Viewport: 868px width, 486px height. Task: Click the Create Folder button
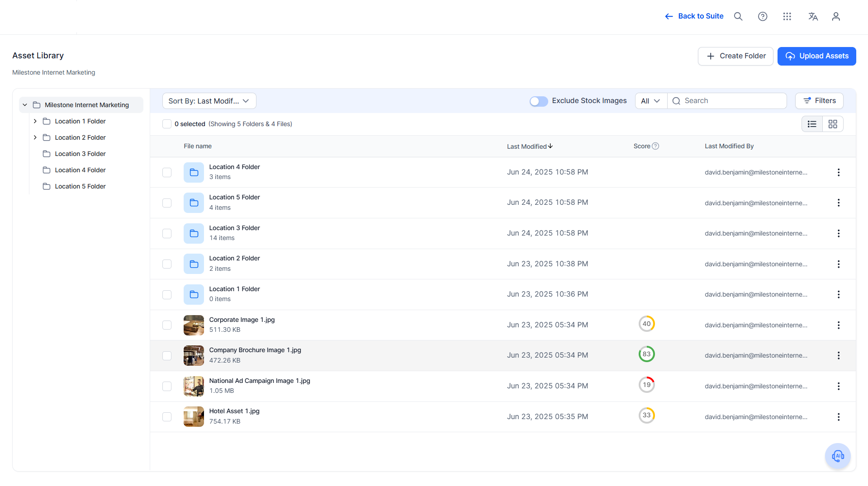point(735,56)
